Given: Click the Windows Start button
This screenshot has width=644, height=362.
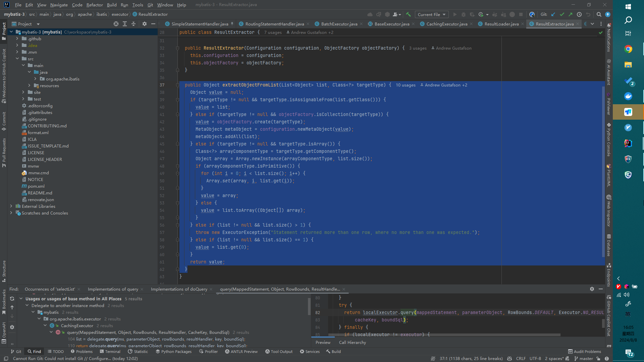Looking at the screenshot, I should (628, 6).
